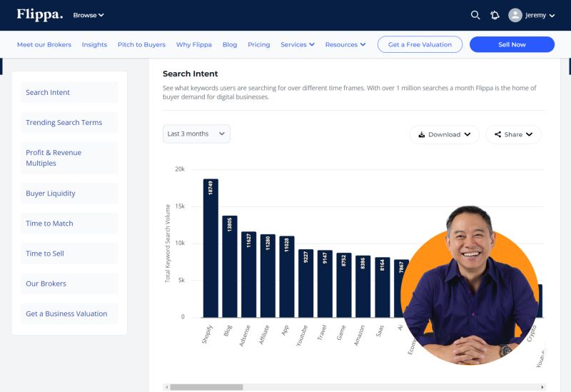The height and width of the screenshot is (392, 571).
Task: Open the Share dropdown button
Action: pos(513,134)
